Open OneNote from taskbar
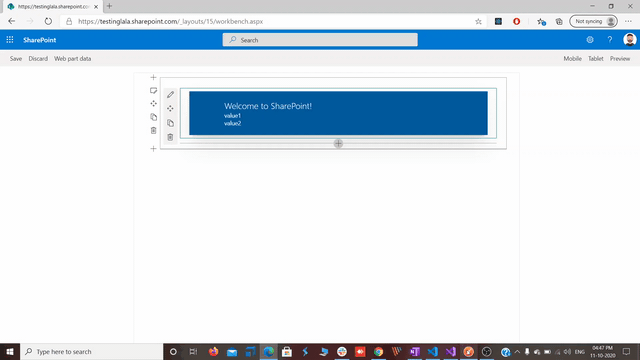 tap(415, 351)
